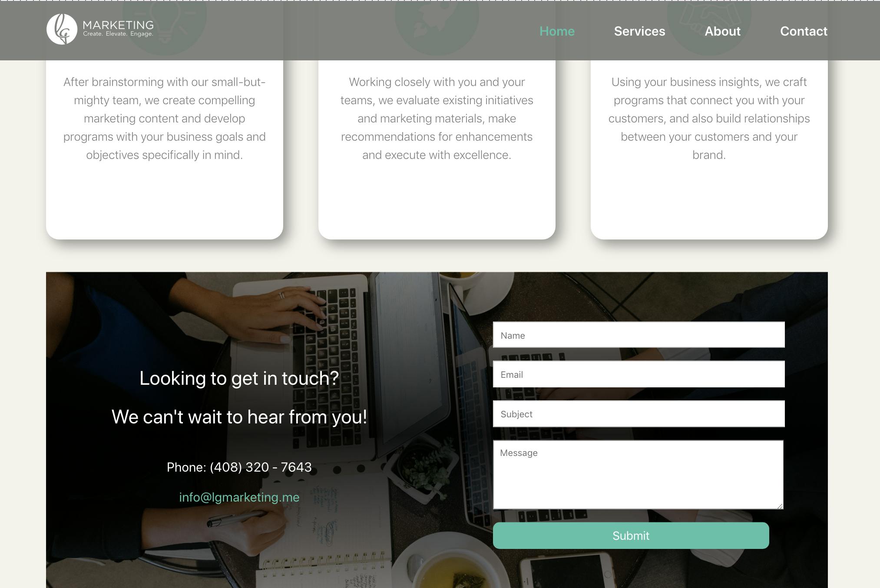This screenshot has width=880, height=588.
Task: Toggle the Home active menu state
Action: (x=557, y=31)
